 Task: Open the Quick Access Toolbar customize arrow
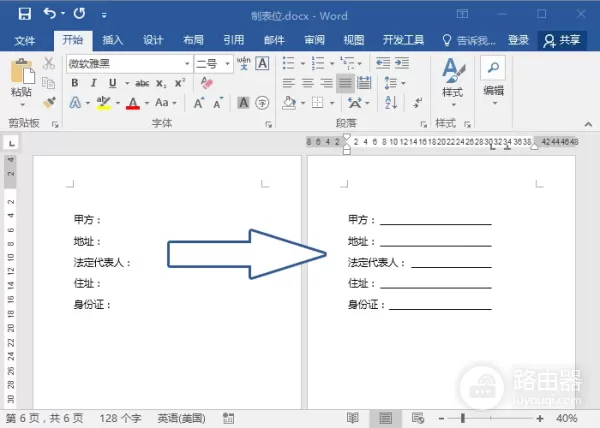[104, 15]
